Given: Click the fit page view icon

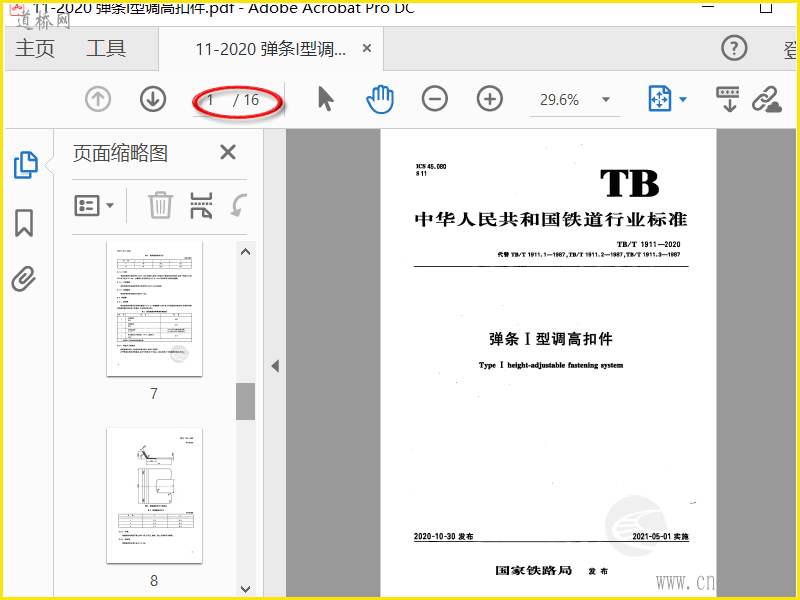Looking at the screenshot, I should (x=660, y=98).
